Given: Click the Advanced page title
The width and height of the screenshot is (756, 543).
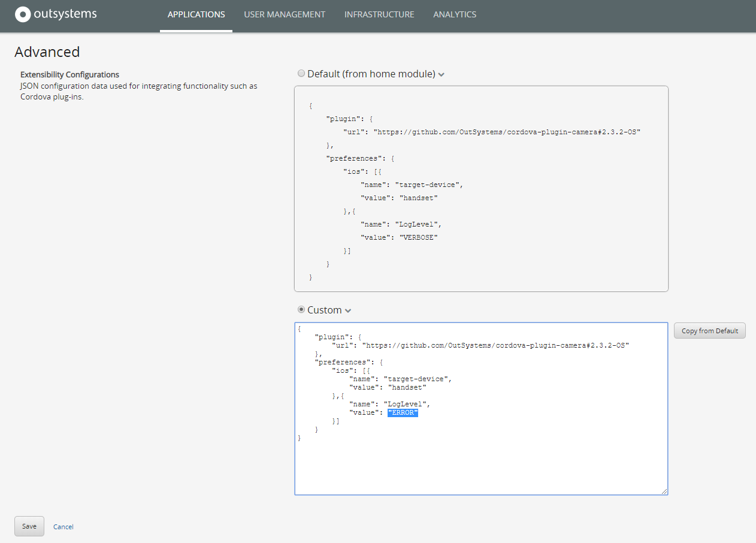Looking at the screenshot, I should [x=47, y=52].
